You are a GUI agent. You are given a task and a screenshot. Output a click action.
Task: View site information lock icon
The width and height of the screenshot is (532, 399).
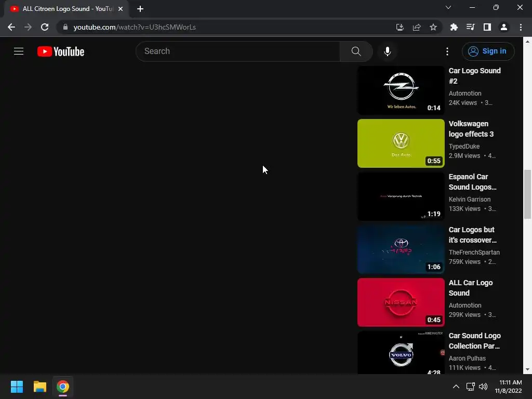point(65,27)
